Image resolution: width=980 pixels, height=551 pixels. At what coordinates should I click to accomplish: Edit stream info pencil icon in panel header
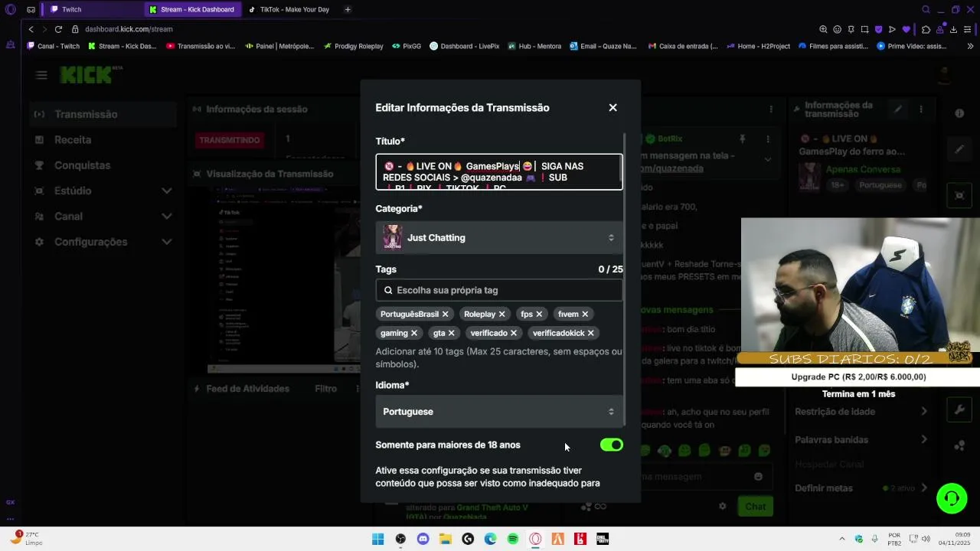(898, 109)
